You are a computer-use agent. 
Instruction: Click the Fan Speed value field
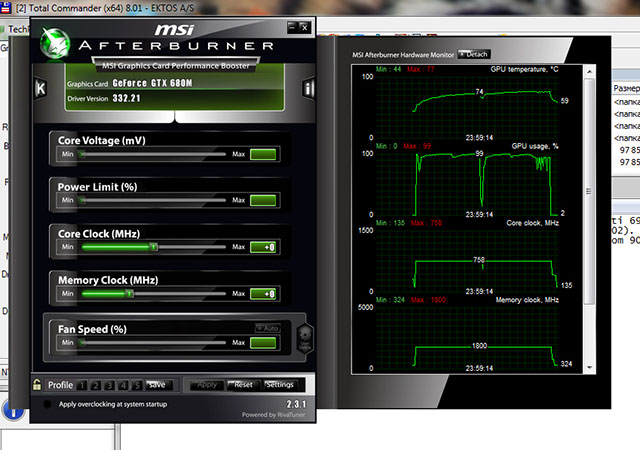[x=263, y=343]
